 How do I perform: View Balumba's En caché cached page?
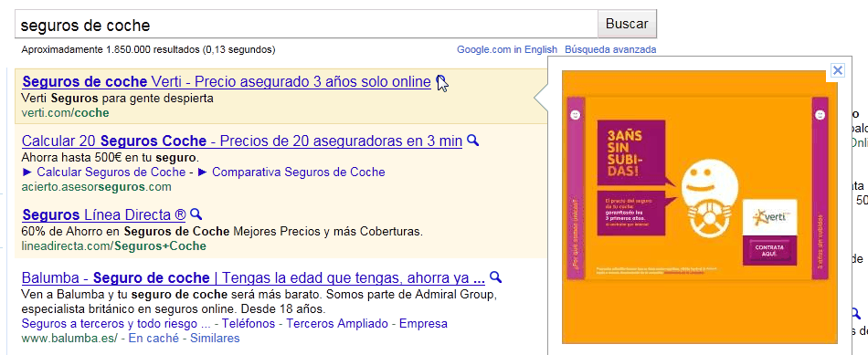[x=154, y=338]
